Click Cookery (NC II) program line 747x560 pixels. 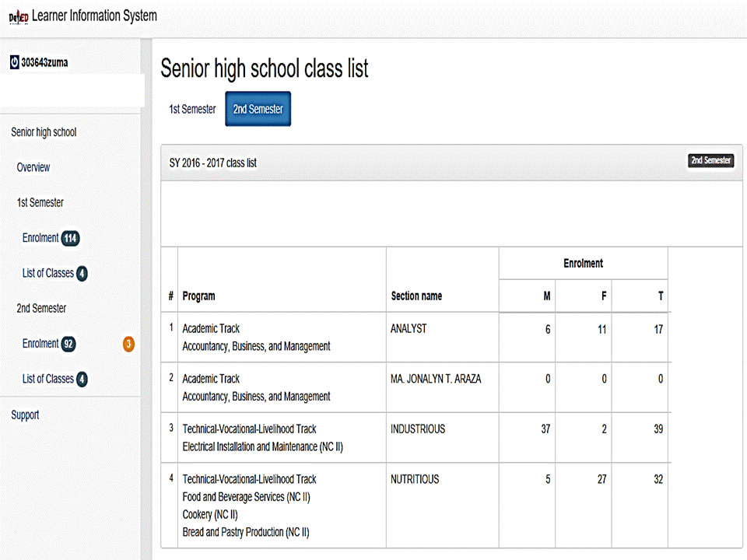point(210,514)
